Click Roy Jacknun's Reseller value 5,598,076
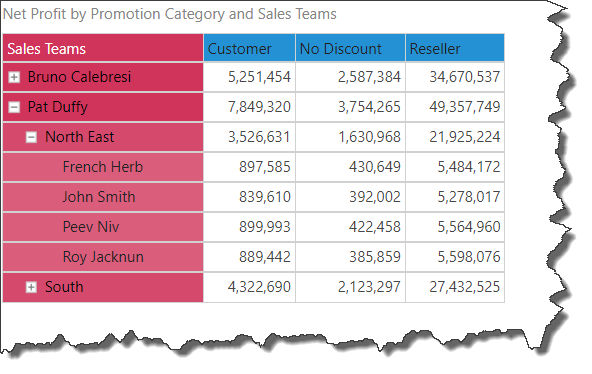The width and height of the screenshot is (592, 374). coord(469,257)
